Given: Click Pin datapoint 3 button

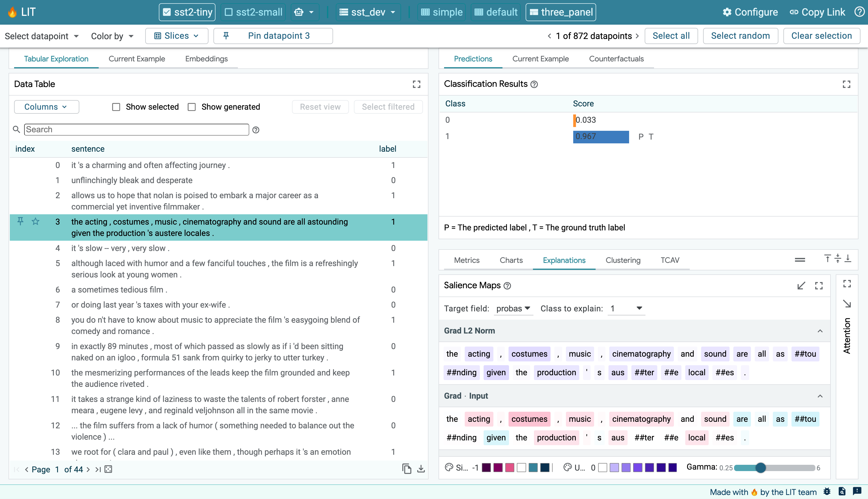Looking at the screenshot, I should point(273,36).
